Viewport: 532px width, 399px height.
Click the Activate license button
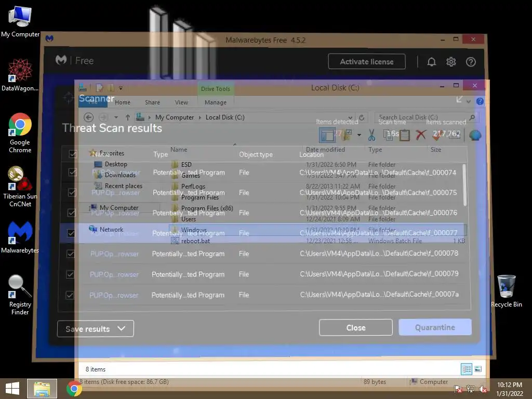366,61
